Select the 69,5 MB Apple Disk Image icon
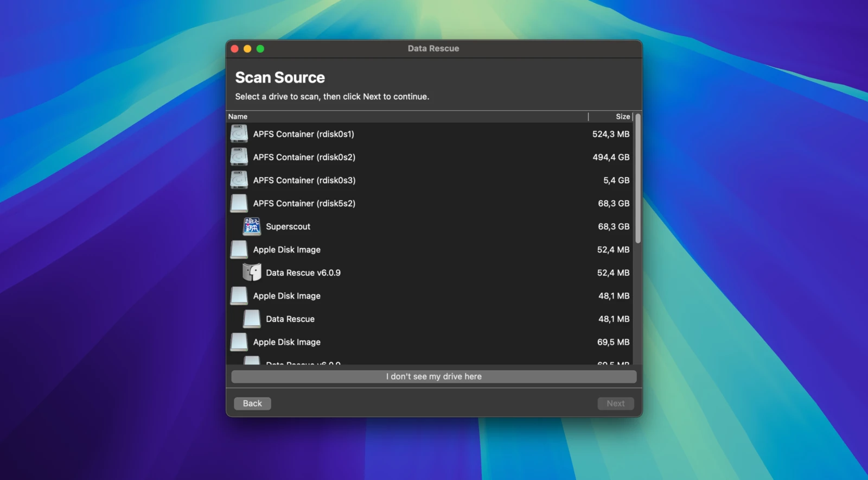The image size is (868, 480). point(239,342)
